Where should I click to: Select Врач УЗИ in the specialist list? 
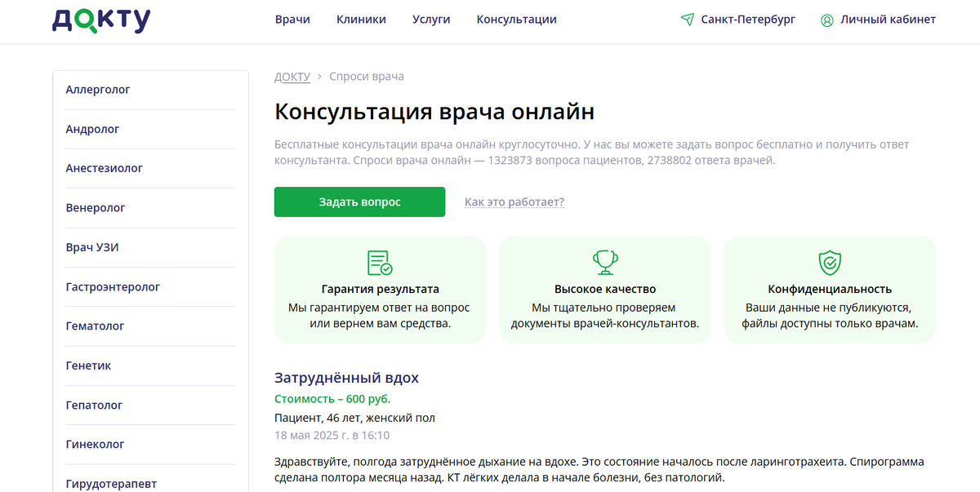[x=92, y=247]
